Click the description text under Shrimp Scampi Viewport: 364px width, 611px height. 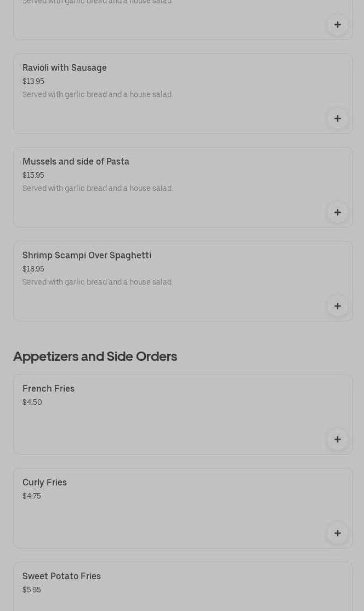(98, 282)
